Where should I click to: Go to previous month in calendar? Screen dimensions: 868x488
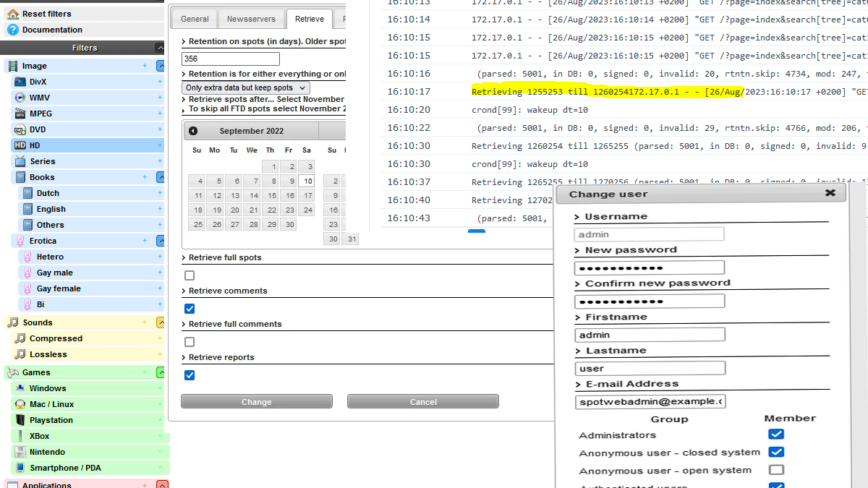click(x=193, y=131)
